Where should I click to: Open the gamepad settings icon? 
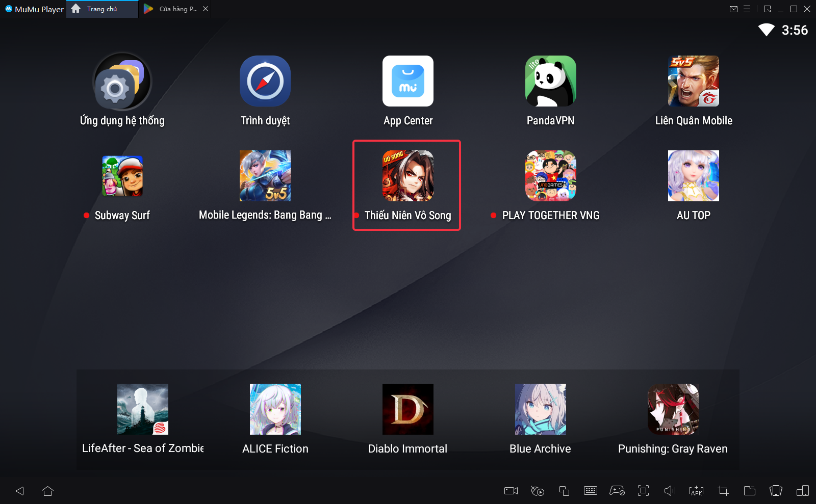point(617,491)
